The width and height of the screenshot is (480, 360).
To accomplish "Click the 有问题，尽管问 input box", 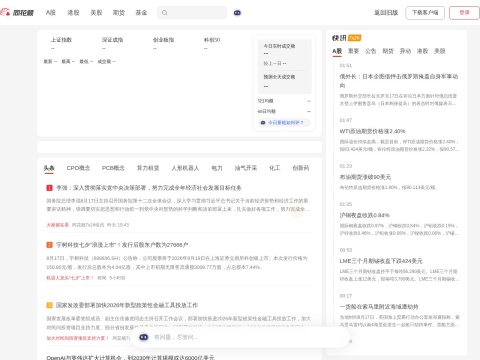I will click(x=240, y=337).
